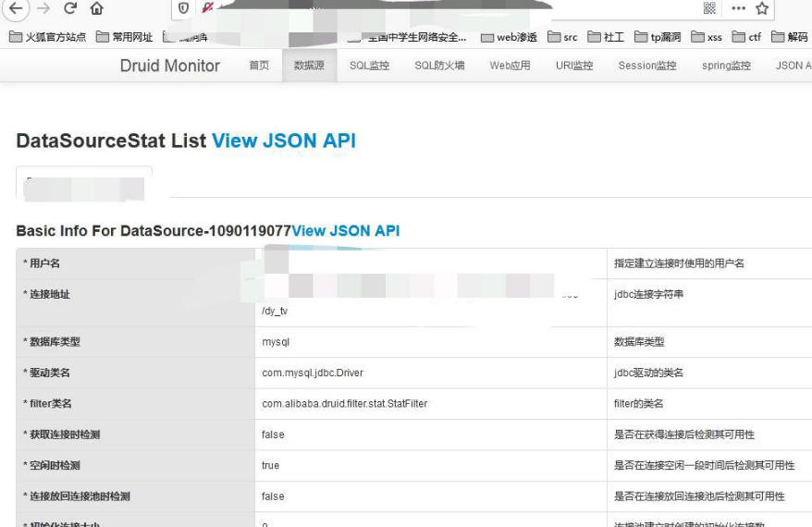Reload the page with the refresh icon

tap(70, 8)
